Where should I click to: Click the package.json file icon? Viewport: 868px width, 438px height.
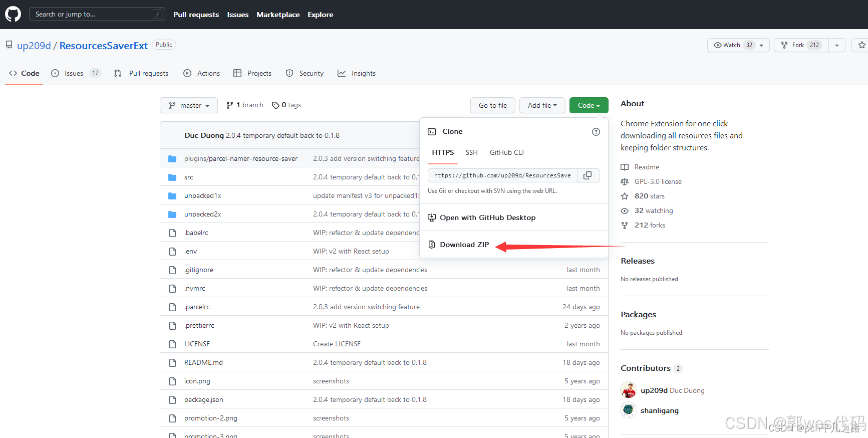[x=173, y=400]
